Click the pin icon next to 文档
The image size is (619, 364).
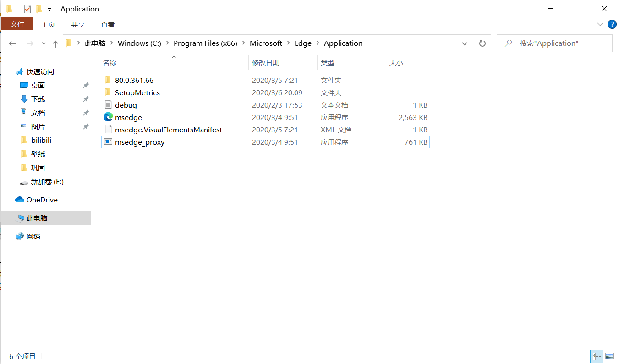[x=86, y=113]
